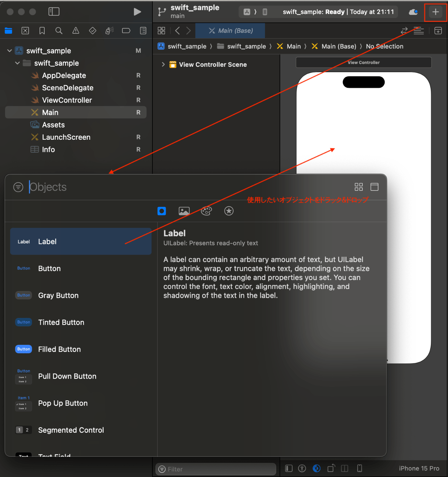Select Tinted Button object
Screen dimensions: 448x477
81,322
